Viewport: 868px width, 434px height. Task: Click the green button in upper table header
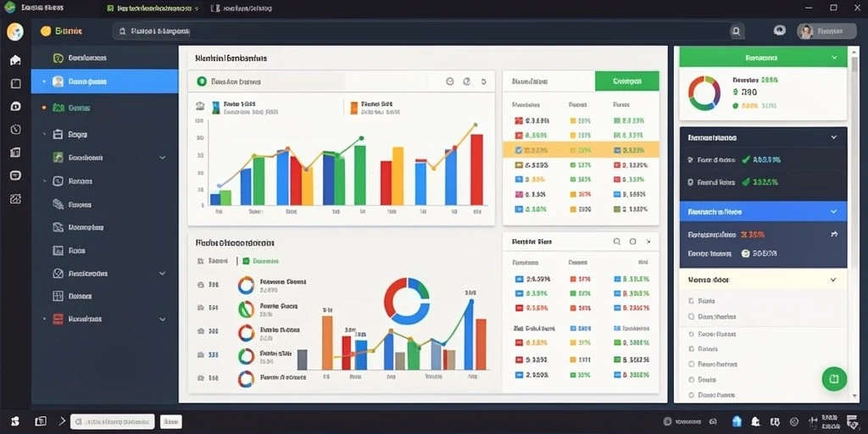tap(627, 81)
